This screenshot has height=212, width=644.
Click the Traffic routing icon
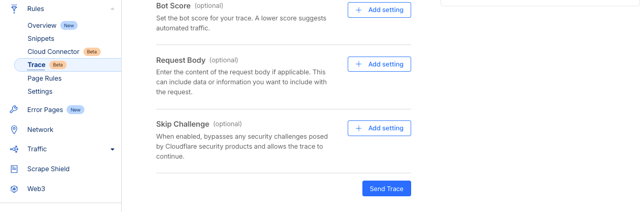14,149
